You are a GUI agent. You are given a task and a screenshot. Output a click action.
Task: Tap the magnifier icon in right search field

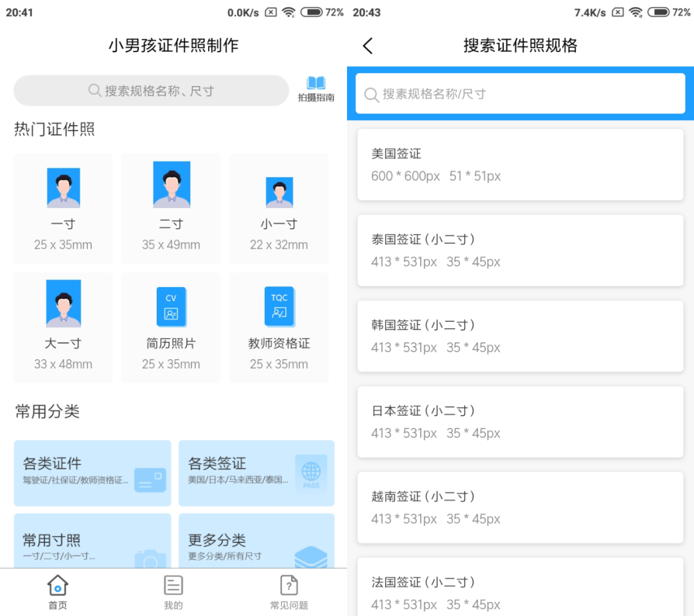click(371, 94)
